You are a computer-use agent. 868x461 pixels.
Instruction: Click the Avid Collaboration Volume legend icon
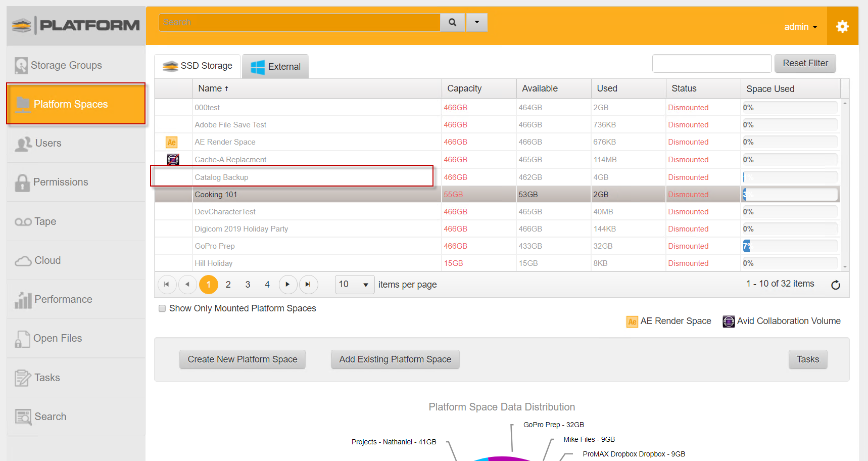729,321
